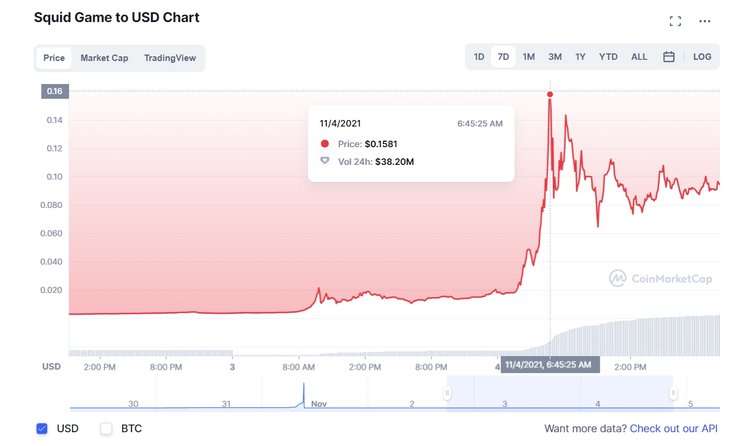The image size is (740, 446).
Task: Show the YTD time range
Action: coord(608,57)
